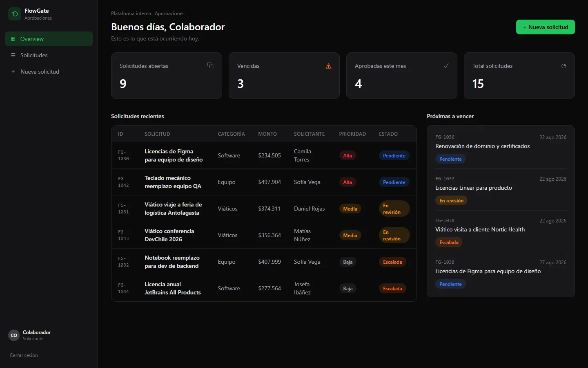588x368 pixels.
Task: Click the Overview grid icon in sidebar
Action: coord(13,39)
